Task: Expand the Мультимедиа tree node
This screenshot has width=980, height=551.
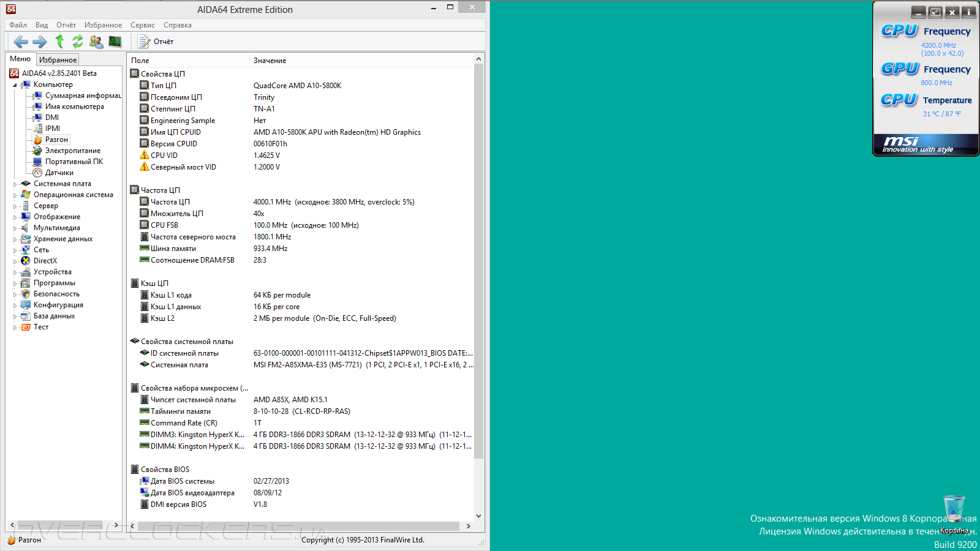Action: [15, 228]
